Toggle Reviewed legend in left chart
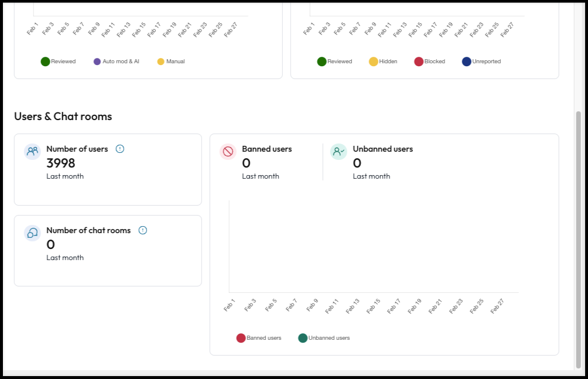 59,62
